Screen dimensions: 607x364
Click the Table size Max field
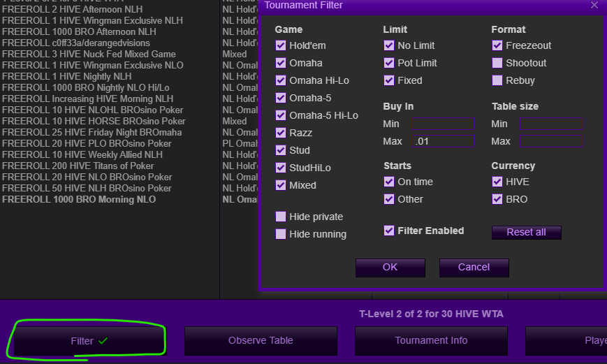click(551, 141)
